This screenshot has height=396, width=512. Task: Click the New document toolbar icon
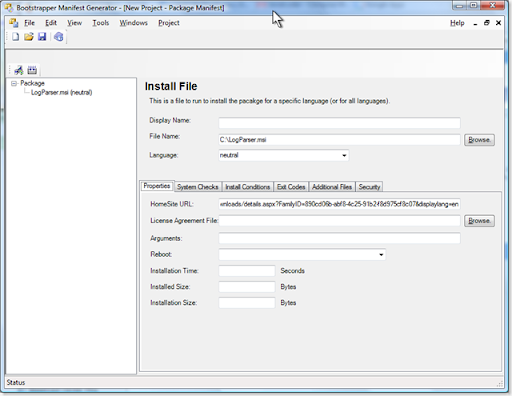(x=15, y=37)
